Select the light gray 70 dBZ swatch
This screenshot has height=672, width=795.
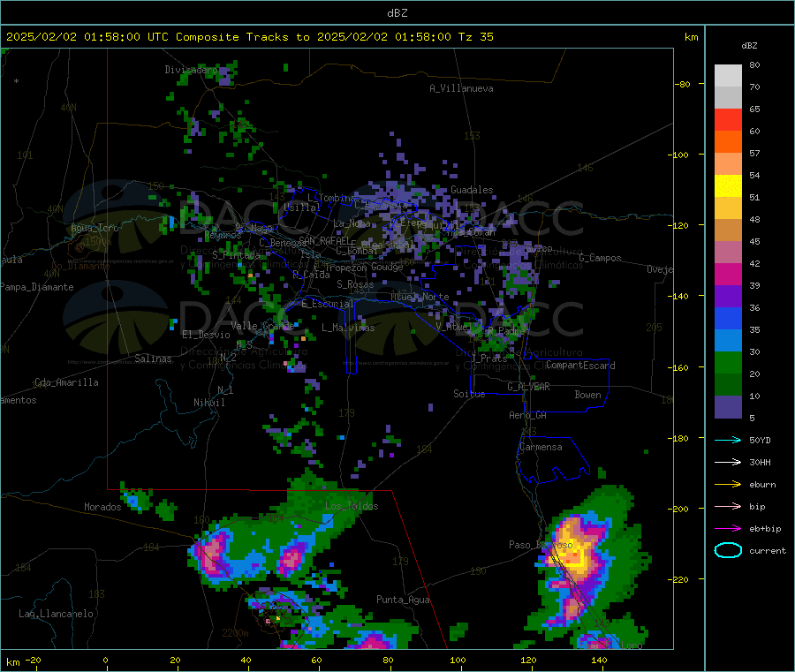[728, 76]
